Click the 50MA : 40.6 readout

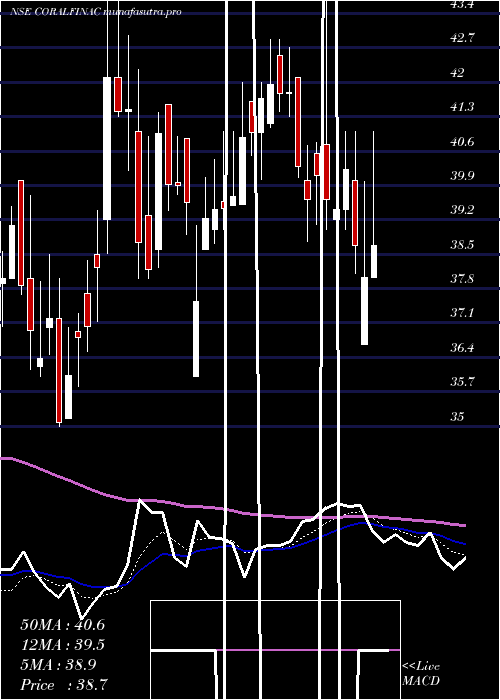tap(63, 625)
